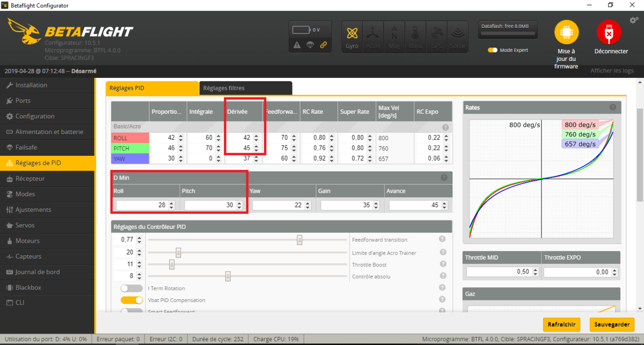Click the Sonar sensor icon
Screen dimensions: 644x345
click(458, 37)
